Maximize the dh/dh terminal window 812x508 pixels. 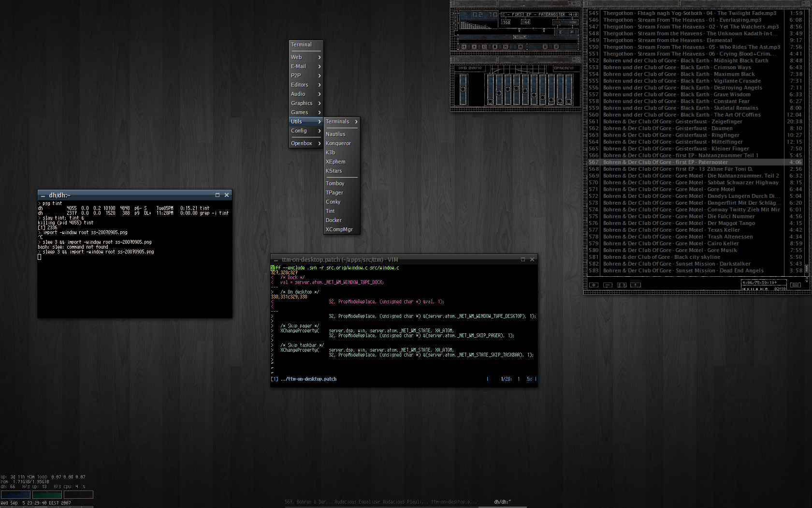coord(217,195)
